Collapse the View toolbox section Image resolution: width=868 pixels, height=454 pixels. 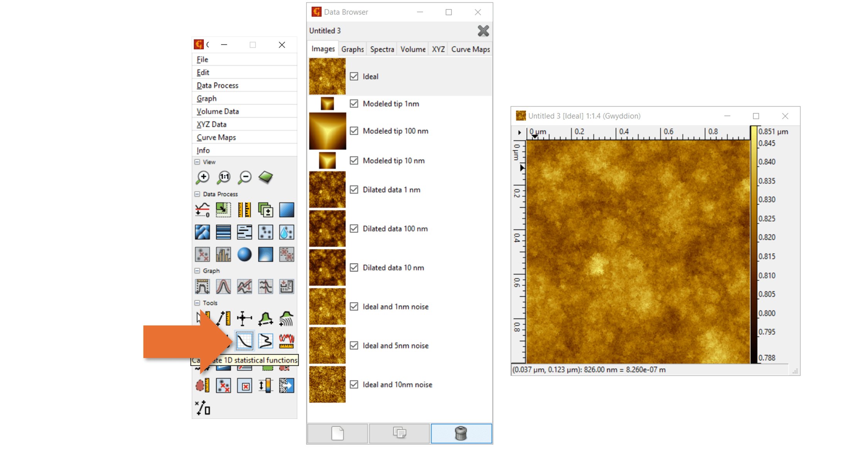pyautogui.click(x=197, y=162)
